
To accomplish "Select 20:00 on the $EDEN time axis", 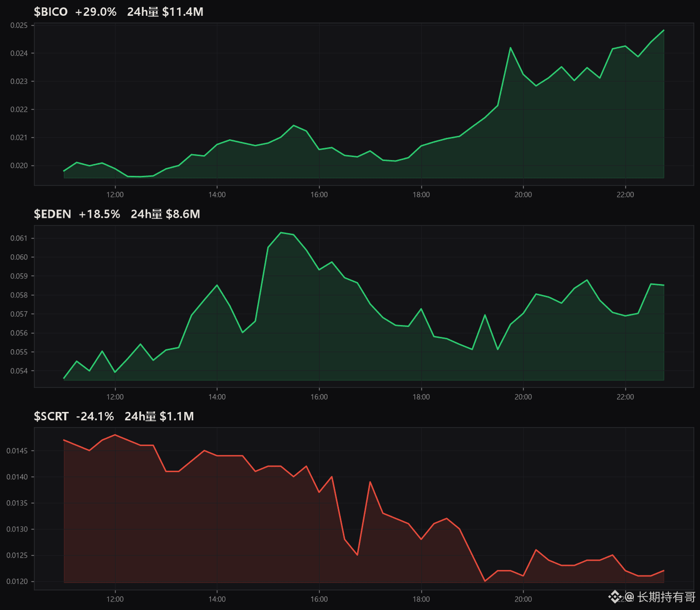I will coord(524,397).
